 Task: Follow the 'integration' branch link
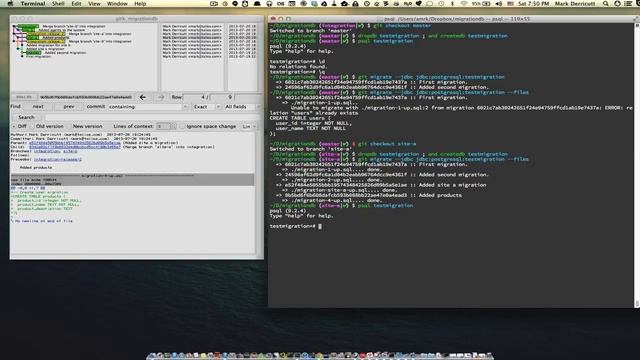click(x=47, y=151)
